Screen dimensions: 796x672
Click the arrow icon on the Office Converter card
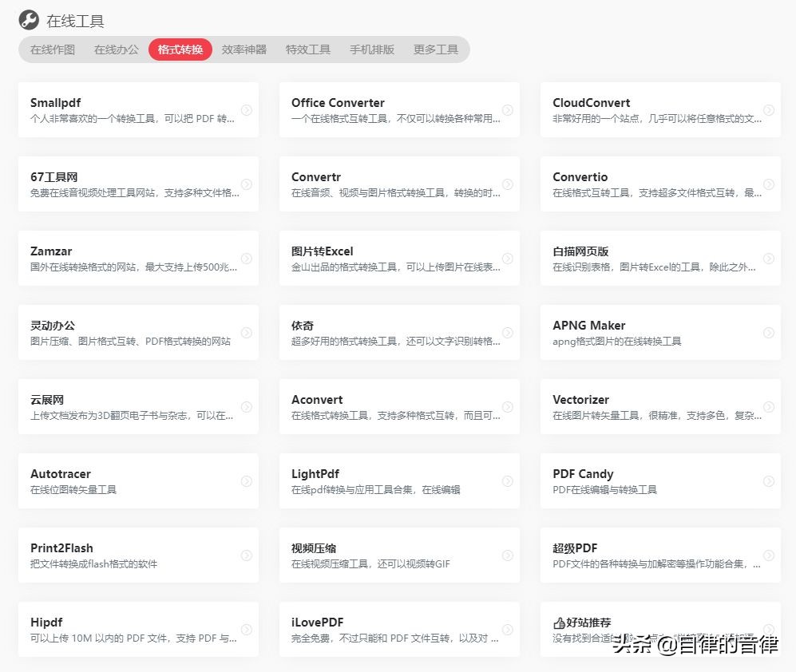[508, 109]
